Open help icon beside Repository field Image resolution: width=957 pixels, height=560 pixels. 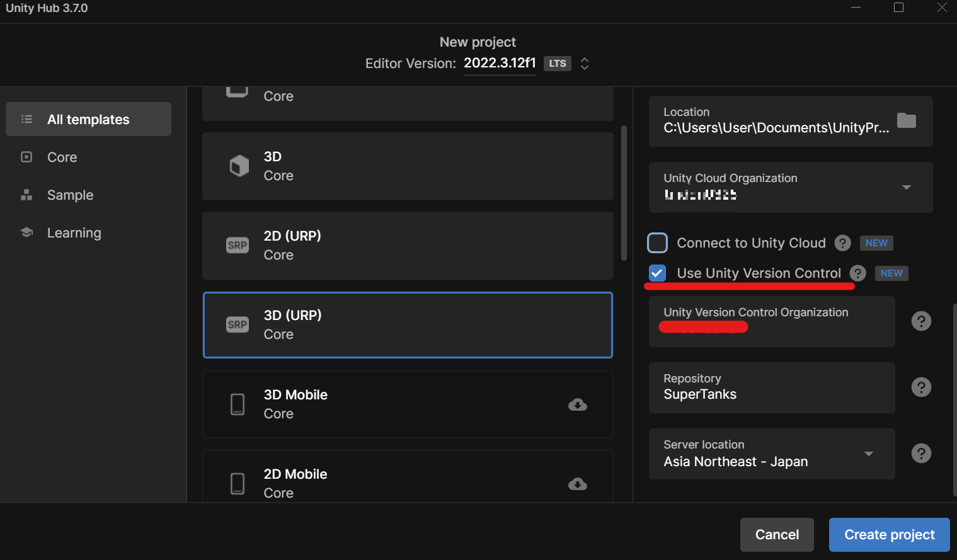point(921,387)
